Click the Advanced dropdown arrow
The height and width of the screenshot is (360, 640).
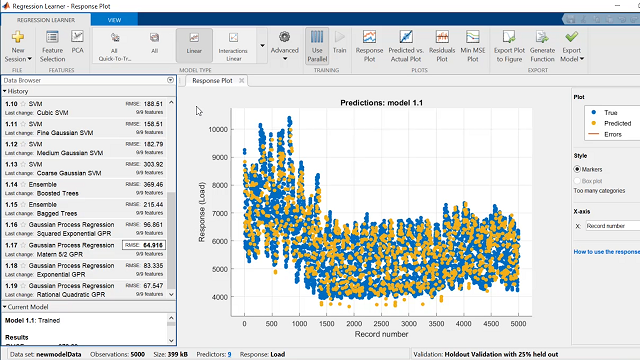click(x=285, y=59)
